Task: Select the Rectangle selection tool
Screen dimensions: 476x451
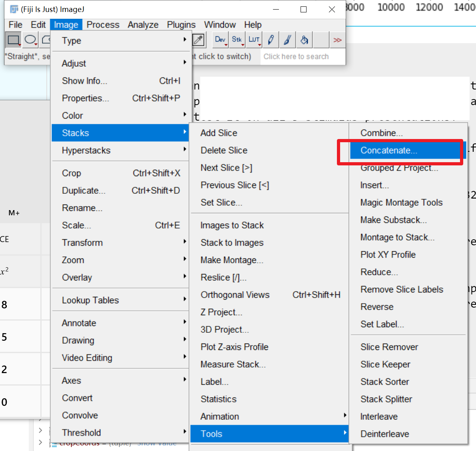Action: (x=13, y=40)
